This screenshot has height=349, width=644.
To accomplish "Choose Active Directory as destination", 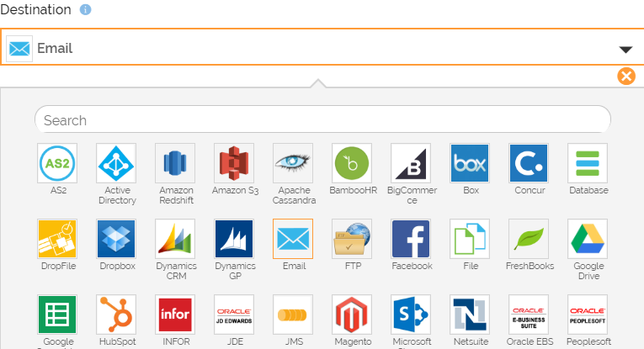I will pos(117,163).
